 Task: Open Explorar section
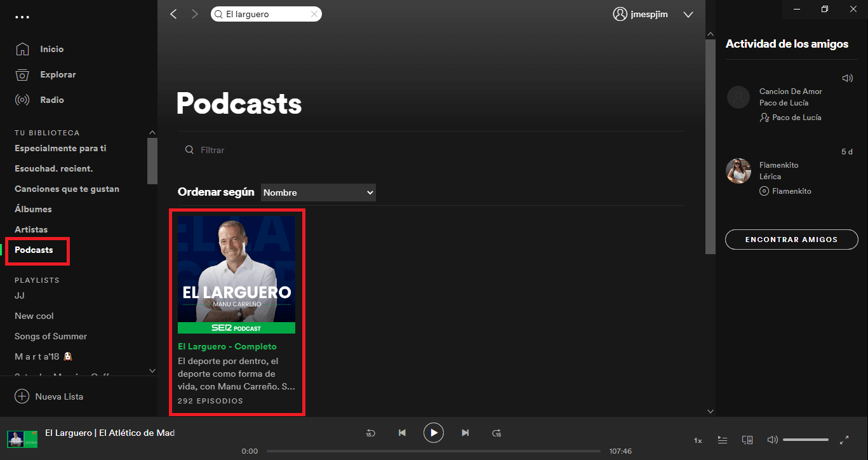click(58, 74)
